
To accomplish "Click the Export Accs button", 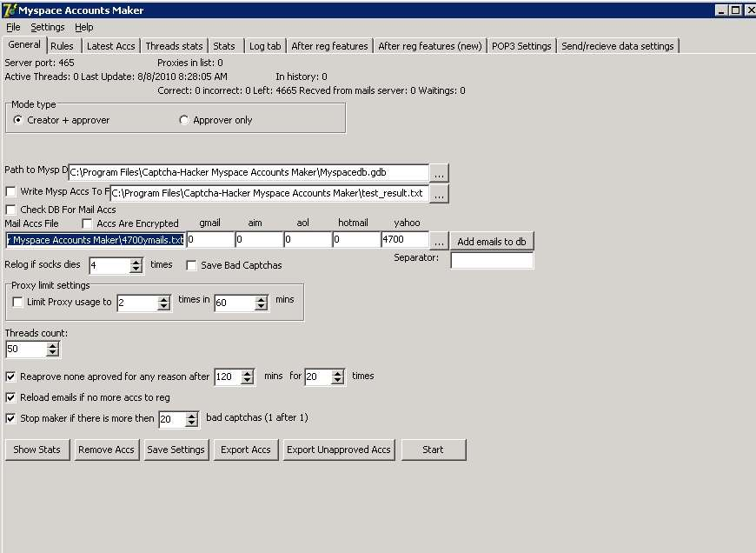I will [246, 450].
